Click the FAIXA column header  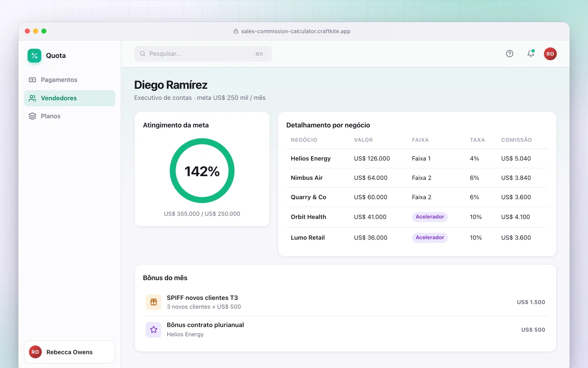coord(420,140)
